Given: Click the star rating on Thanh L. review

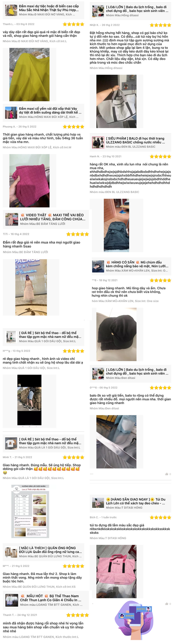Looking at the screenshot, I should click(73, 24).
